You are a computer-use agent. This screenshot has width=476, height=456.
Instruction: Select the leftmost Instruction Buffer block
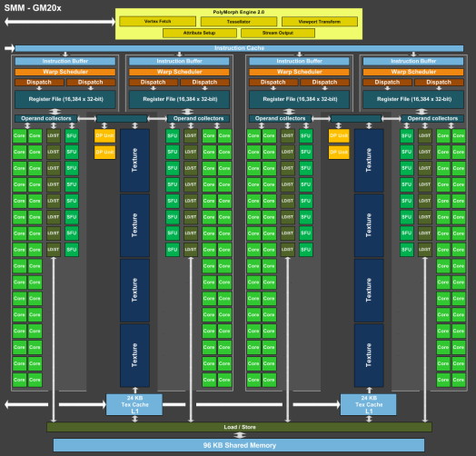click(x=65, y=61)
